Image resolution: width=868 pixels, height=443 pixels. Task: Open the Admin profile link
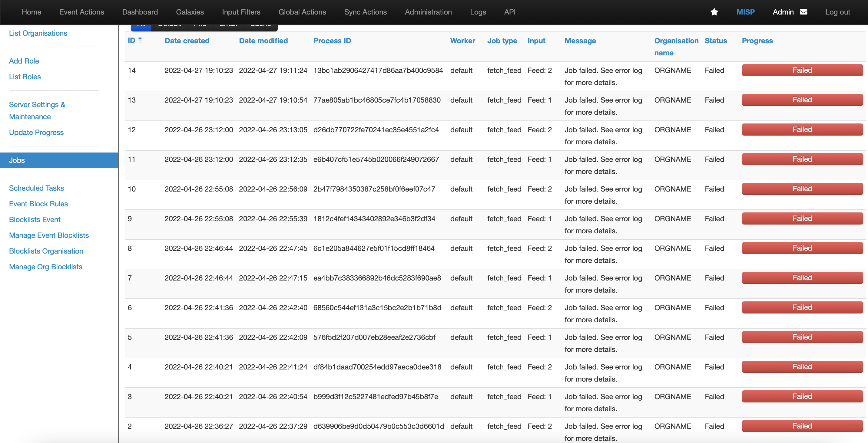(x=783, y=12)
